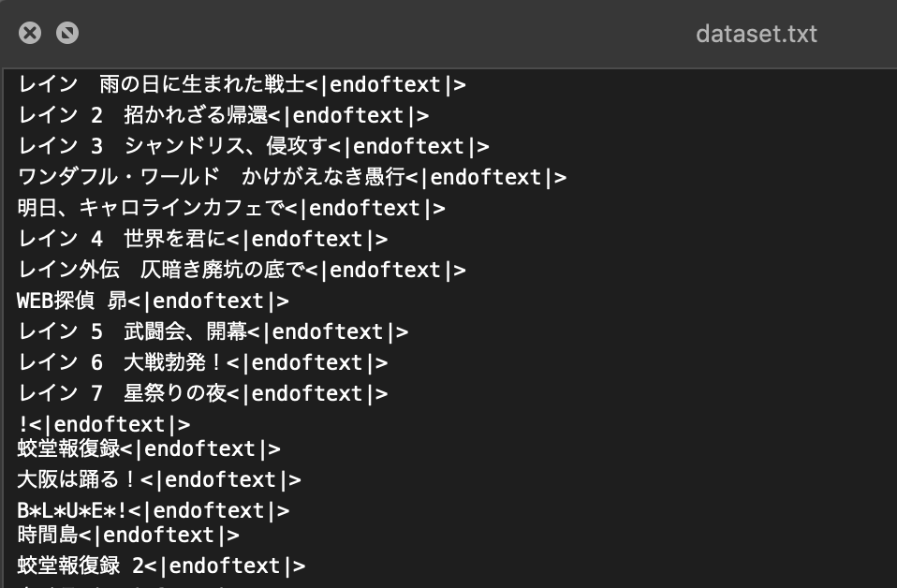Click the line レイン外伝 仄暗き廃坑の底で

242,270
